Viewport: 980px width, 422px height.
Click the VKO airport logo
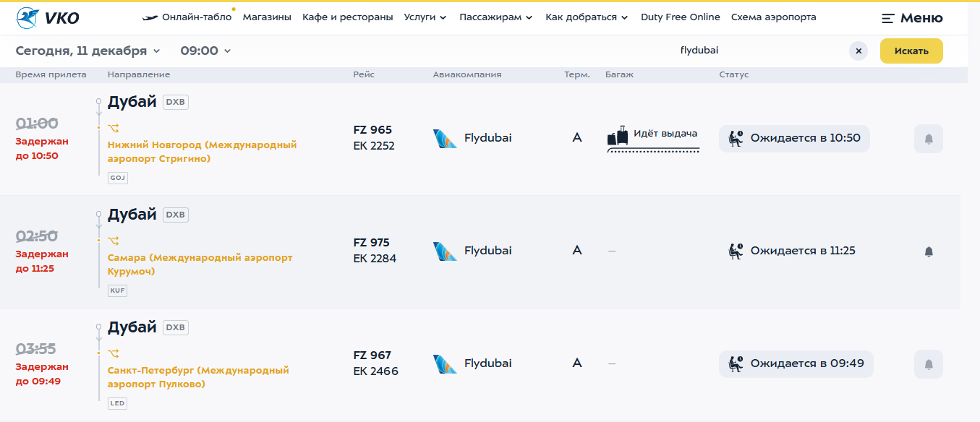tap(48, 17)
